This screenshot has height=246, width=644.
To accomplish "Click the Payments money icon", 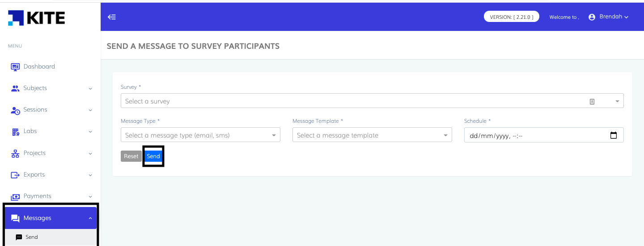I will [15, 197].
